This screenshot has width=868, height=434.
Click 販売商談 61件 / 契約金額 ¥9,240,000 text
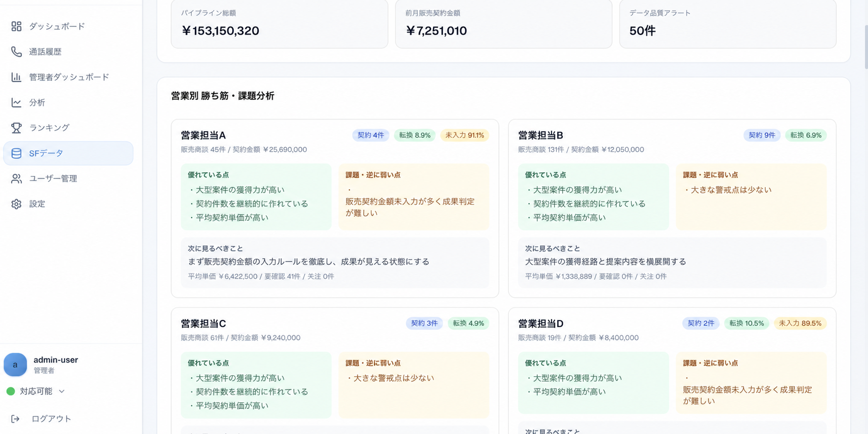point(240,338)
